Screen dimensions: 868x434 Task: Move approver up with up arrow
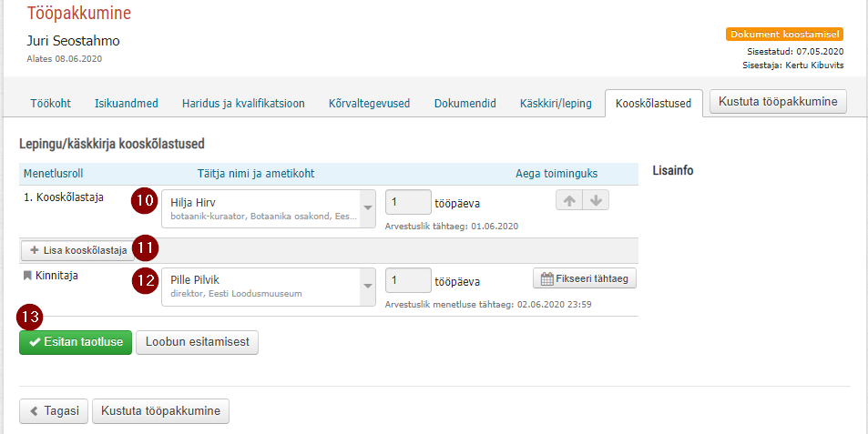tap(569, 201)
